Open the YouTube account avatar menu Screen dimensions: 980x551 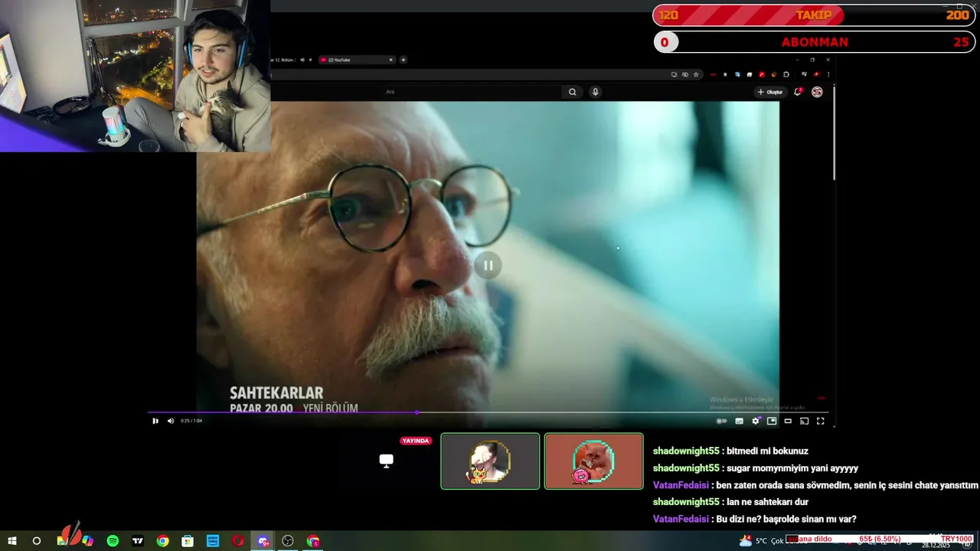[817, 92]
